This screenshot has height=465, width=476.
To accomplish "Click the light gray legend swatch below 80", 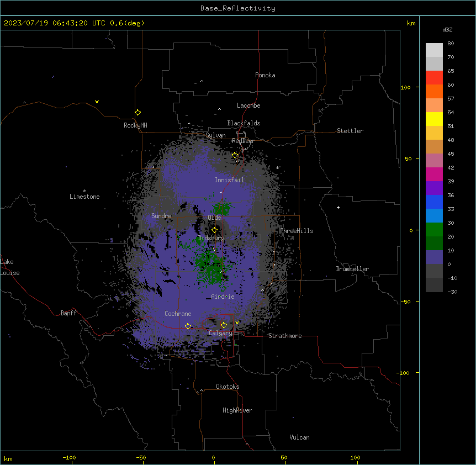I will click(434, 50).
